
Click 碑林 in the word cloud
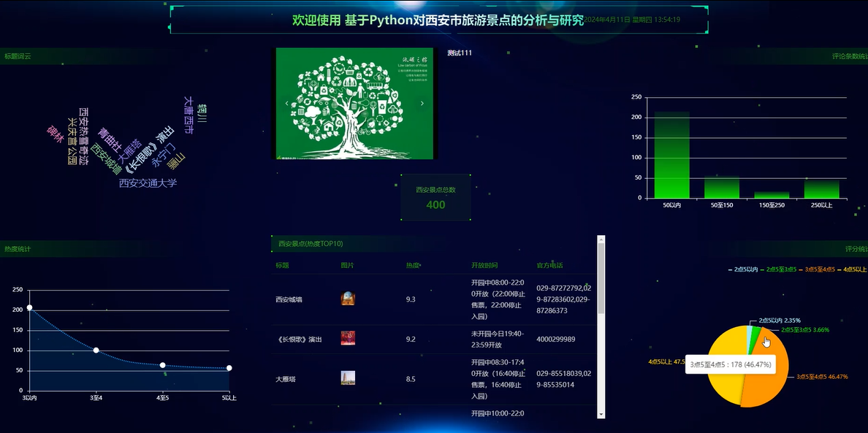click(56, 134)
